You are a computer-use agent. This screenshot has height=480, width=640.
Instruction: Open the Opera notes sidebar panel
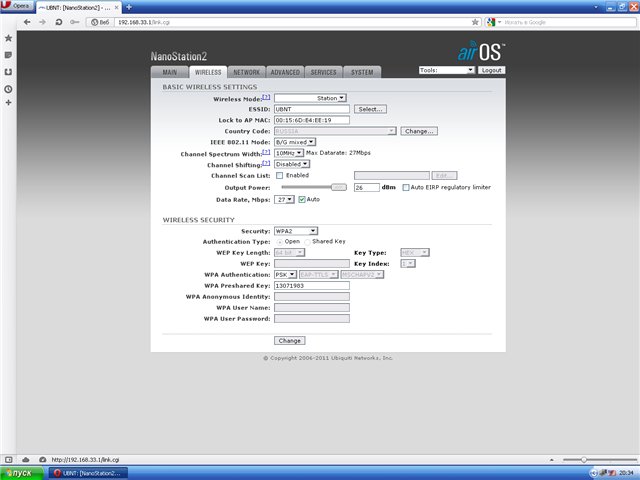tap(8, 55)
